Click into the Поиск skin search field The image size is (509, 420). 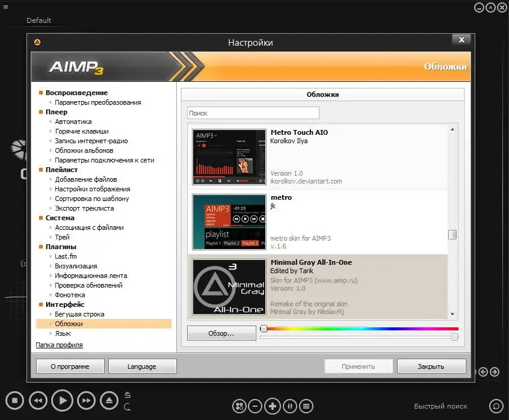click(x=253, y=113)
